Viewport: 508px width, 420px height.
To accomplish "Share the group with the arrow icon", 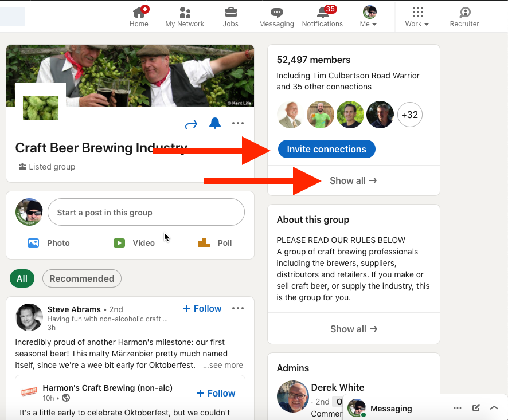I will [191, 124].
